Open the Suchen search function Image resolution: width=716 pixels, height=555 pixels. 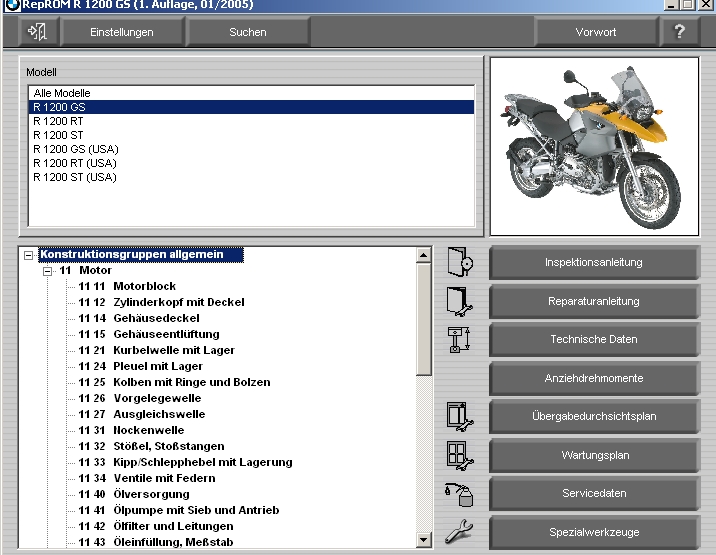pyautogui.click(x=247, y=32)
